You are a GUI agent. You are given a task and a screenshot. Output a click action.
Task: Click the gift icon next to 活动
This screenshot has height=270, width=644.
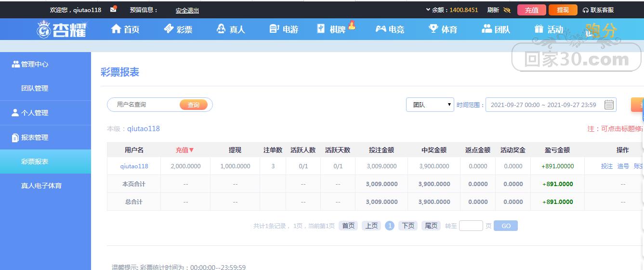[539, 29]
